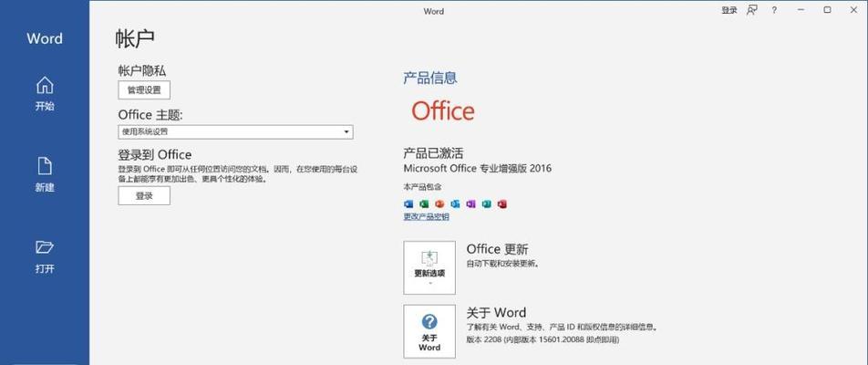Click the 本产品包含 label
Viewport: 868px width, 365px height.
tap(422, 187)
